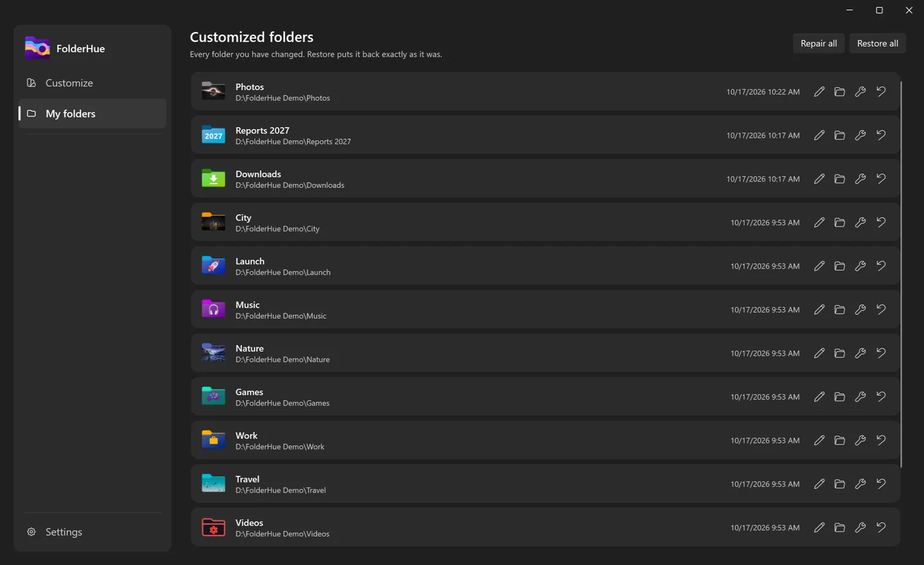Image resolution: width=924 pixels, height=565 pixels.
Task: Open City folder location icon
Action: 839,223
